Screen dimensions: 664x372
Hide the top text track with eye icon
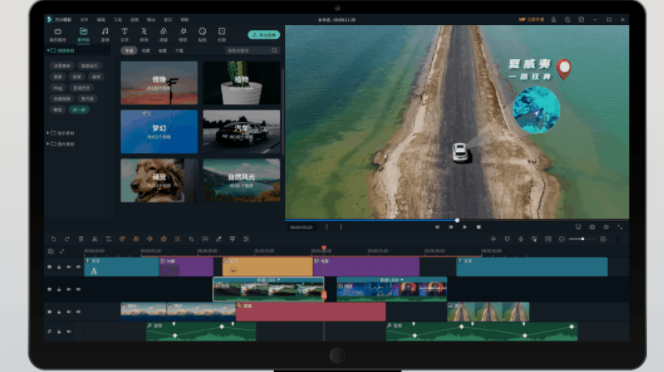click(78, 267)
